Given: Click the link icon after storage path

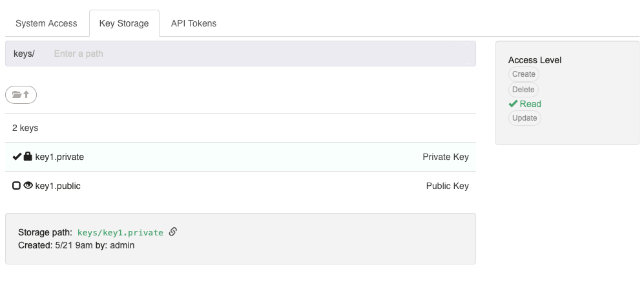Looking at the screenshot, I should 173,232.
